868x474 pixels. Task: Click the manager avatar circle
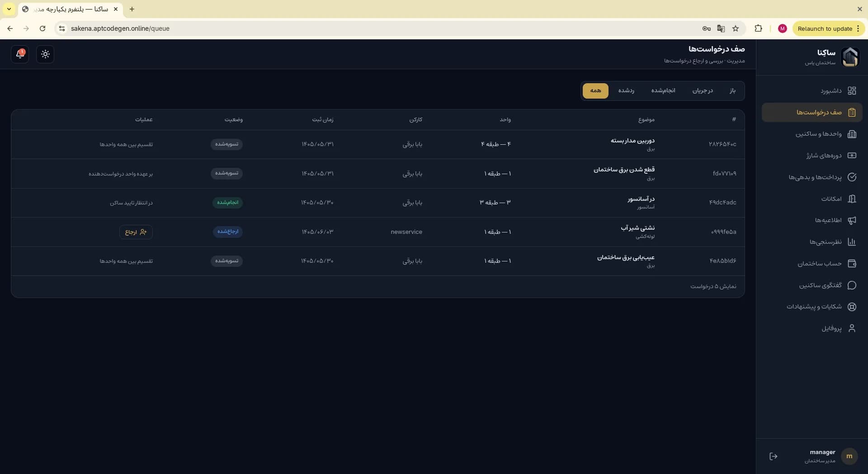[x=849, y=456]
